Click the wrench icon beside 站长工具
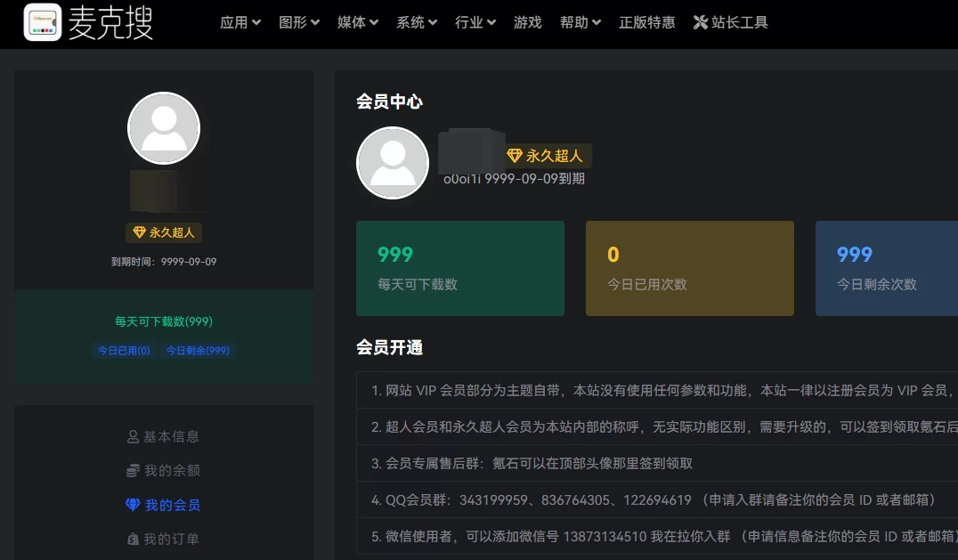Screen dimensions: 958x560 click(x=700, y=22)
